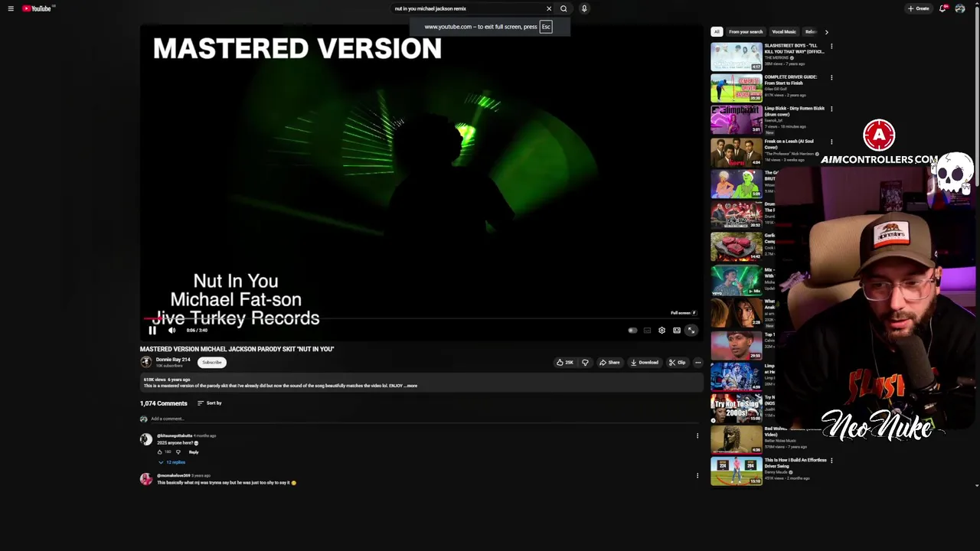The width and height of the screenshot is (980, 551).
Task: Share this video
Action: pos(609,363)
